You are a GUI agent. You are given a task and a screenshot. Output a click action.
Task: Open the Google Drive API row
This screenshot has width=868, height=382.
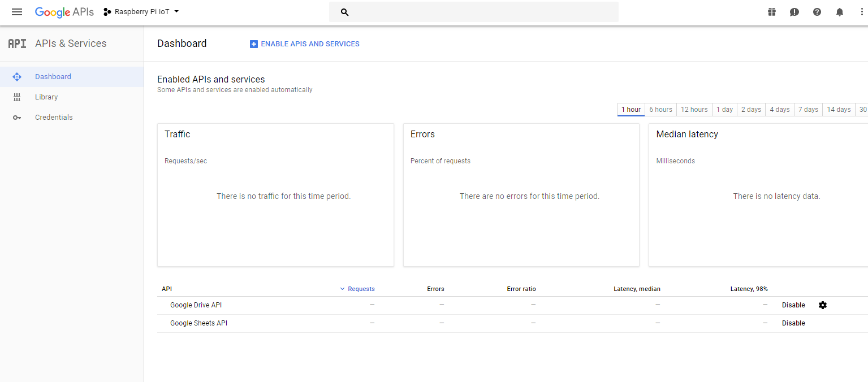coord(196,305)
